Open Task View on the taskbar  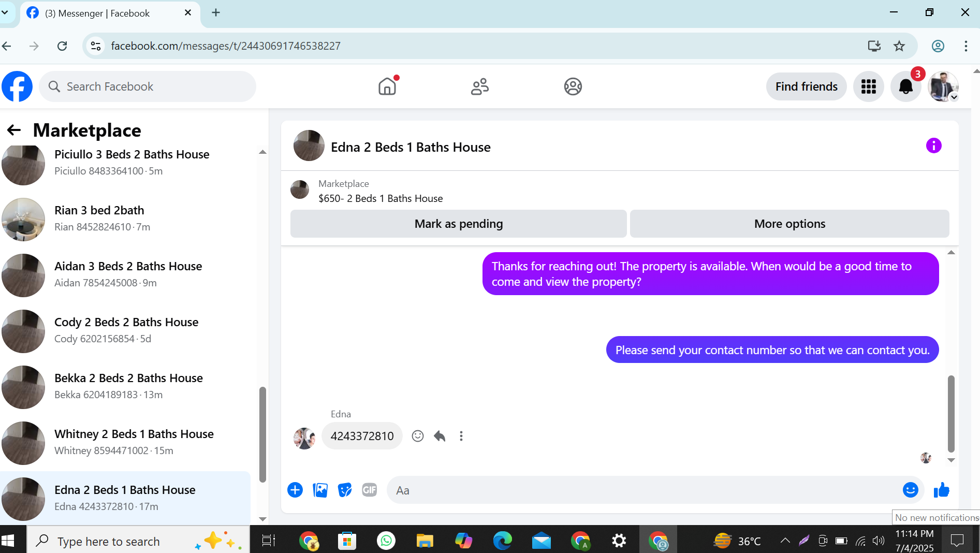269,541
